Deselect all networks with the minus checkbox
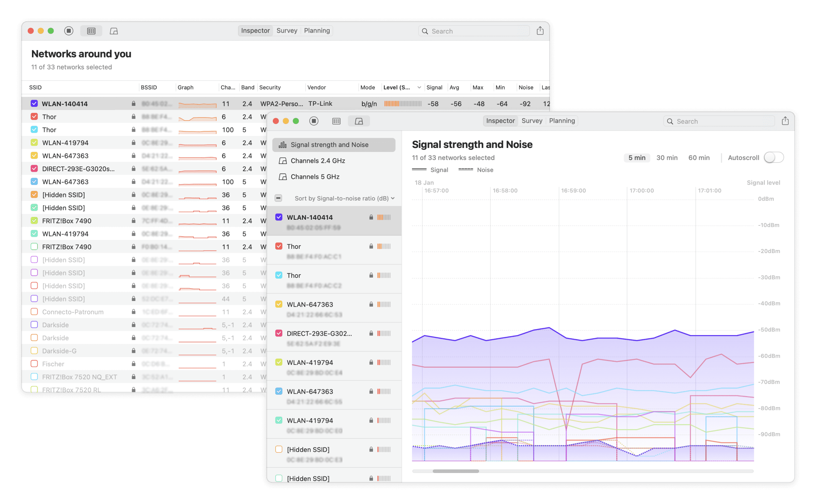The image size is (817, 504). tap(278, 198)
